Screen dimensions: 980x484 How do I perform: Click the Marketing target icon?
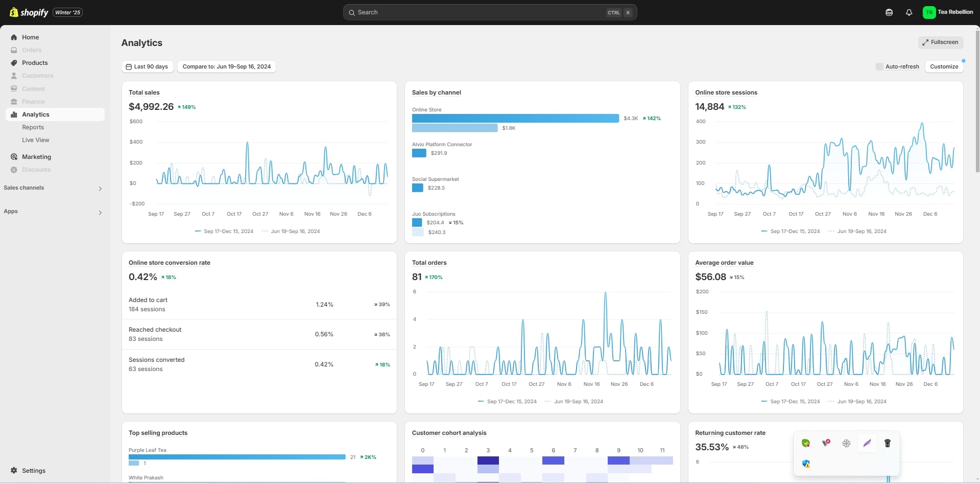tap(14, 157)
